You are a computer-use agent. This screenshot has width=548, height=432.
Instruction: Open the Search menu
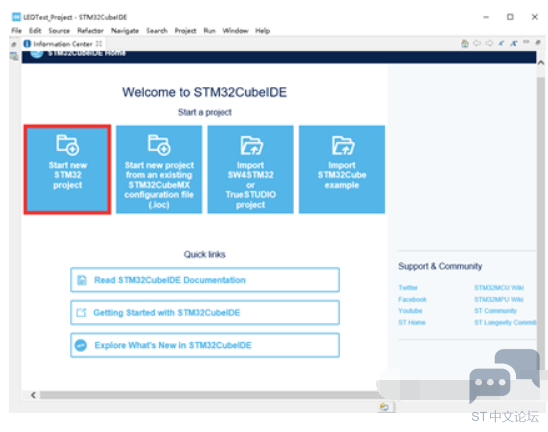[157, 31]
